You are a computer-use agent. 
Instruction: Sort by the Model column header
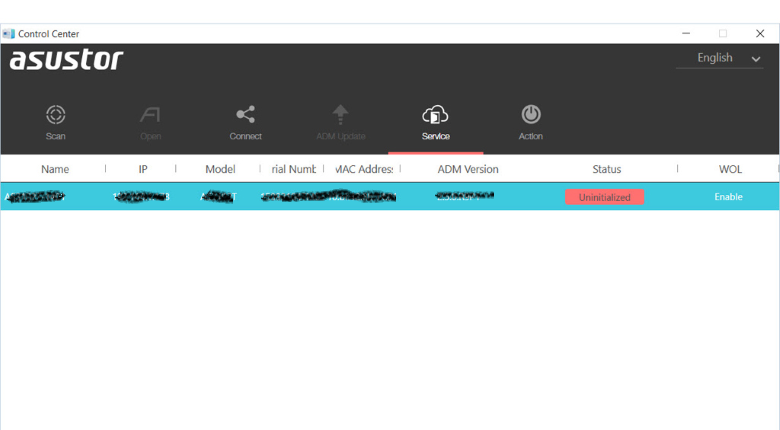click(220, 169)
